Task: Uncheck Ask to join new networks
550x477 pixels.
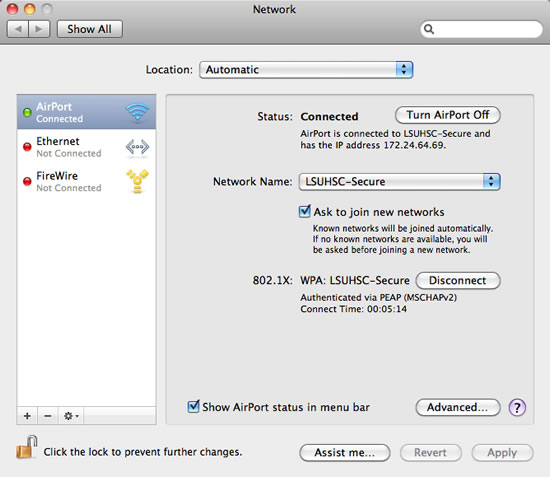Action: tap(304, 211)
